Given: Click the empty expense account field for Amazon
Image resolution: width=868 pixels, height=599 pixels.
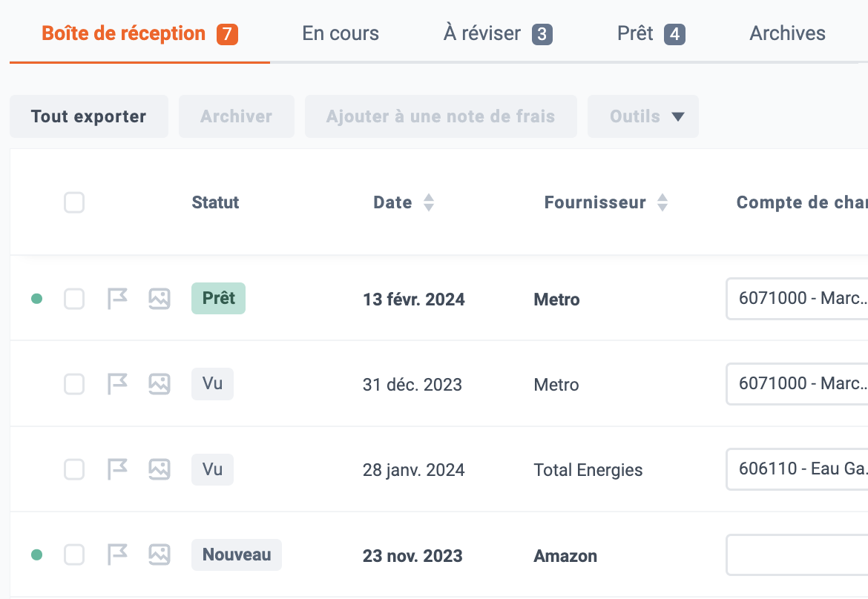Looking at the screenshot, I should pos(797,555).
